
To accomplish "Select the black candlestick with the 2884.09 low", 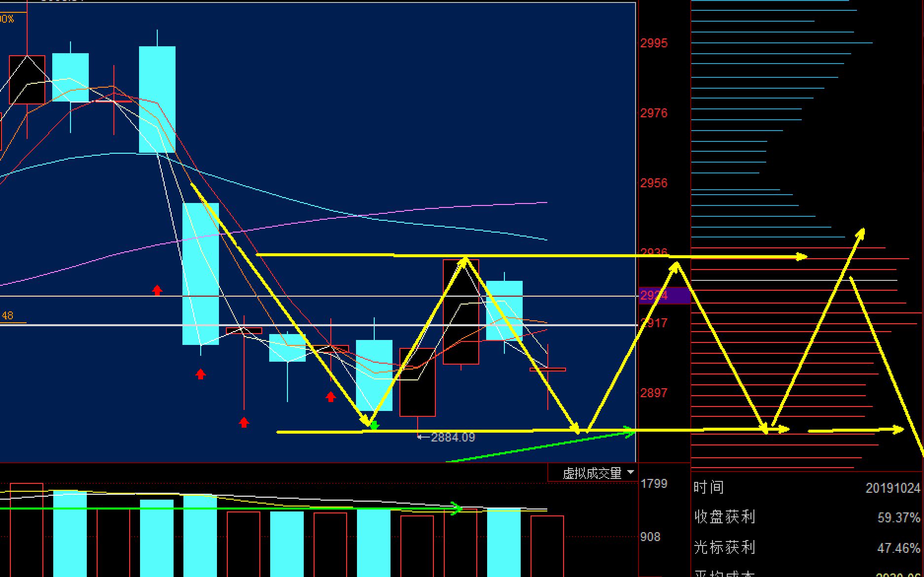I will pyautogui.click(x=418, y=382).
